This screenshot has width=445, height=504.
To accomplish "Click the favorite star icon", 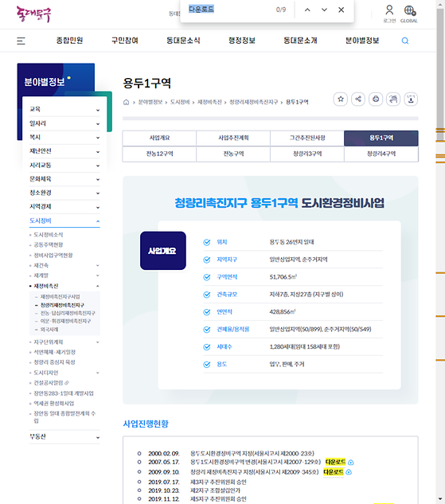I will [341, 99].
